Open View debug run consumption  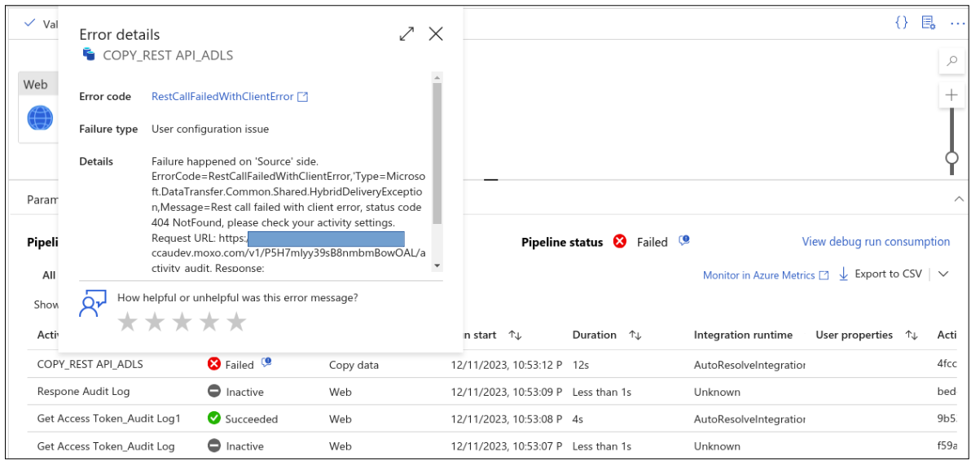coord(876,242)
